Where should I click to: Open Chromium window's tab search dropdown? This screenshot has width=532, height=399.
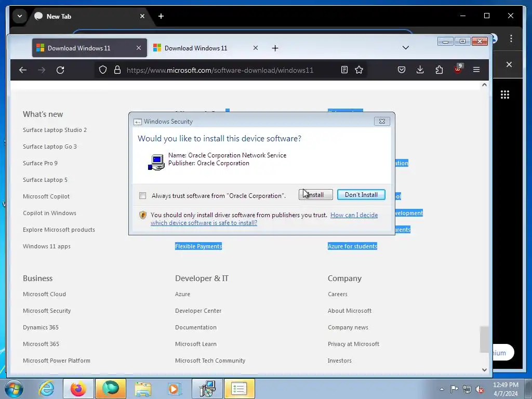point(20,16)
